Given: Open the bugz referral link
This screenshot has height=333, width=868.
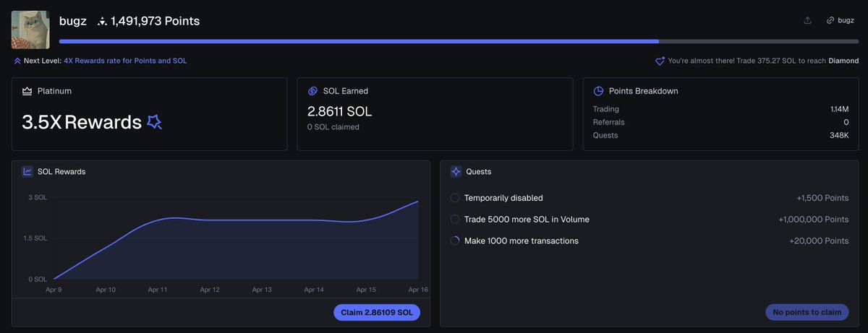Looking at the screenshot, I should pos(841,20).
